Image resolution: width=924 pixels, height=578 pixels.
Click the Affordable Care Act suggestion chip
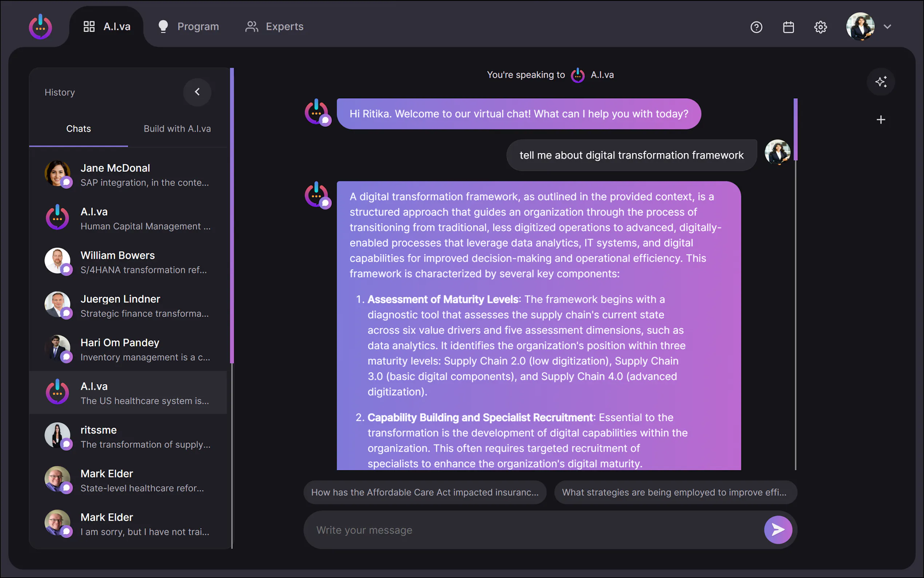coord(425,492)
